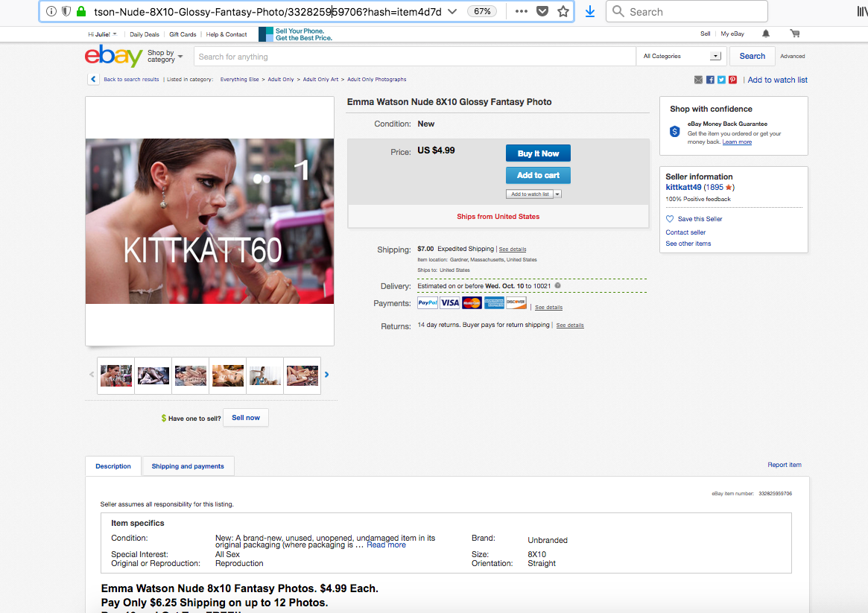Open Advanced search link
The image size is (868, 613).
point(793,56)
